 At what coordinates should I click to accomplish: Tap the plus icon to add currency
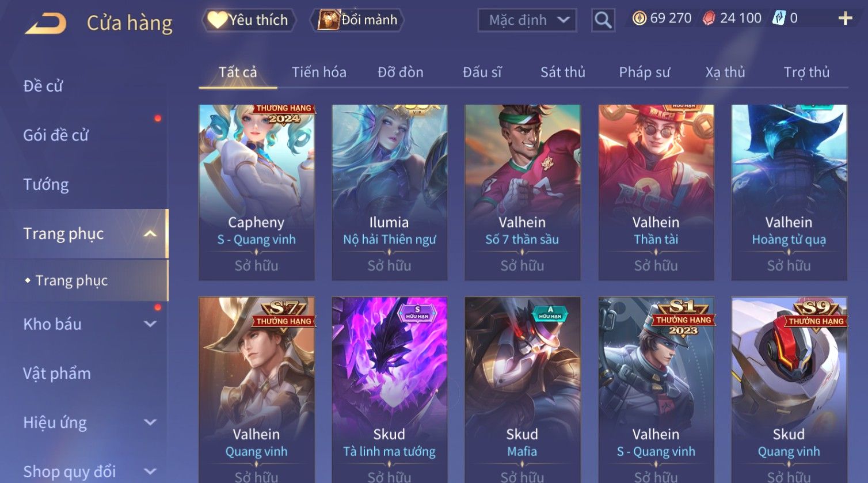point(845,18)
